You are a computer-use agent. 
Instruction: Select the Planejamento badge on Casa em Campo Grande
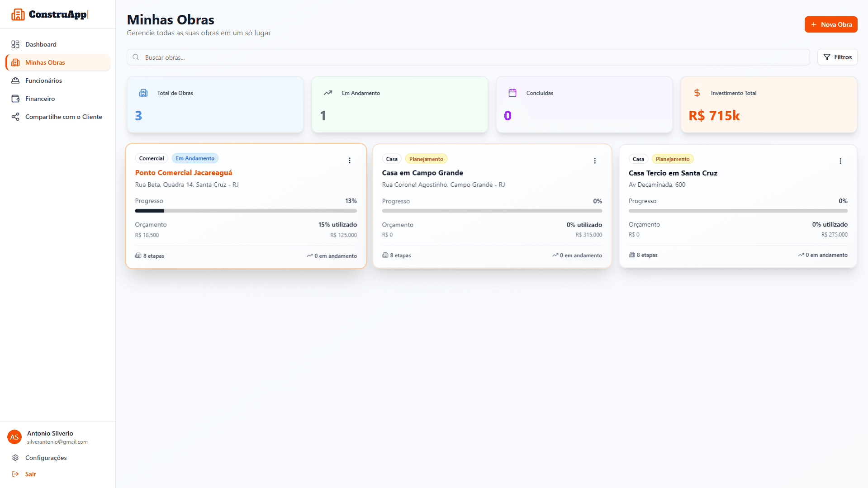pos(426,159)
